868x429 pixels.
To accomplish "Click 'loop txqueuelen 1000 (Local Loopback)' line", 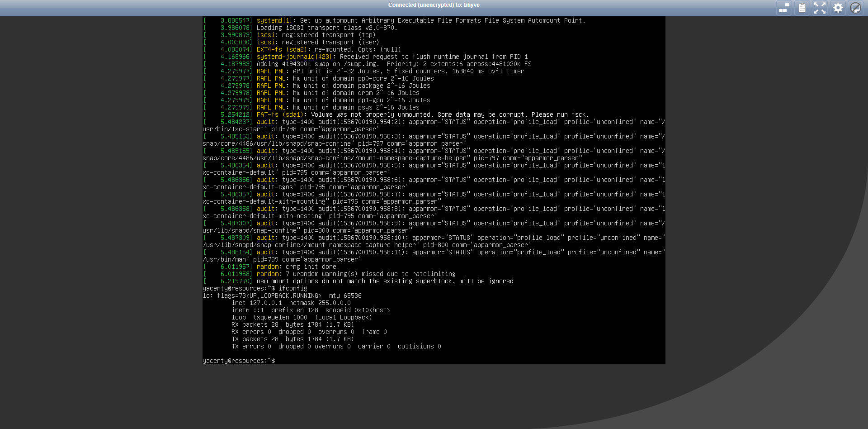I will click(x=302, y=317).
